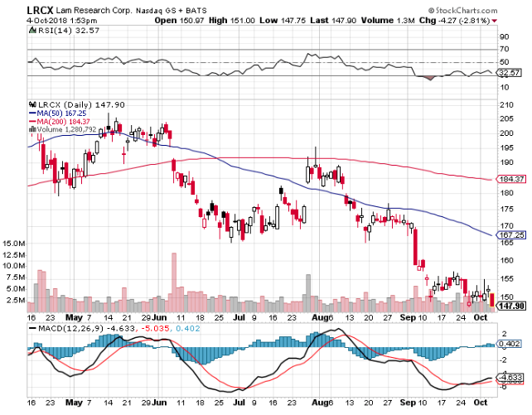Screen dimensions: 532x415
Task: Click the tall volume bar in early June
Action: click(x=174, y=283)
